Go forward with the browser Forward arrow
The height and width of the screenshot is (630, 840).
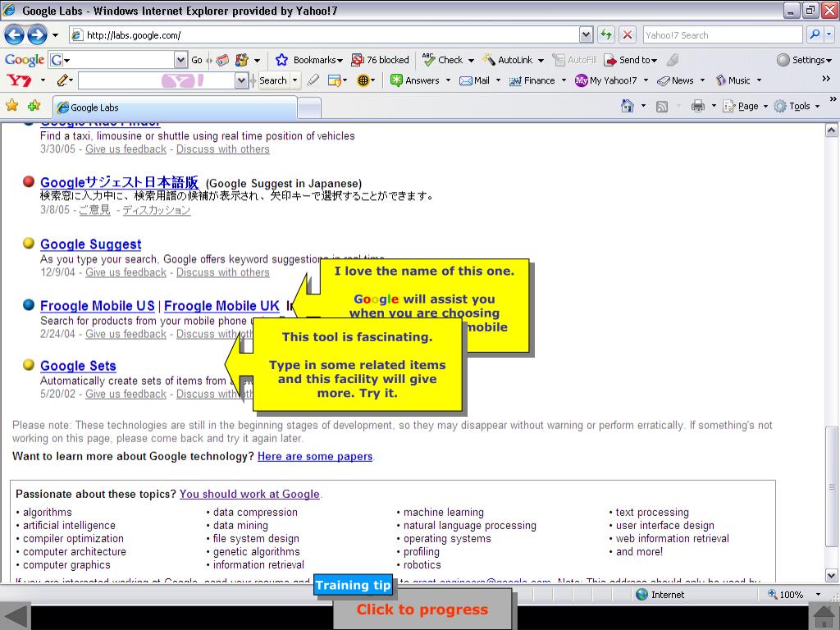pyautogui.click(x=37, y=35)
